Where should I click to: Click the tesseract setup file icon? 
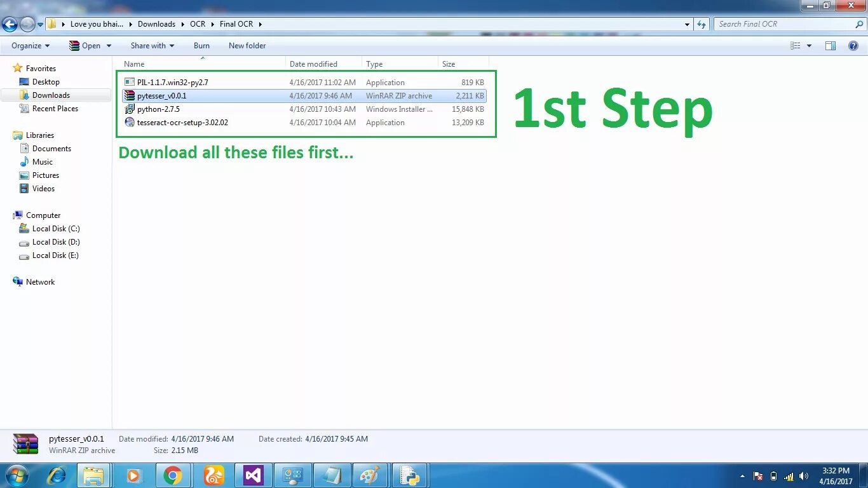[130, 123]
